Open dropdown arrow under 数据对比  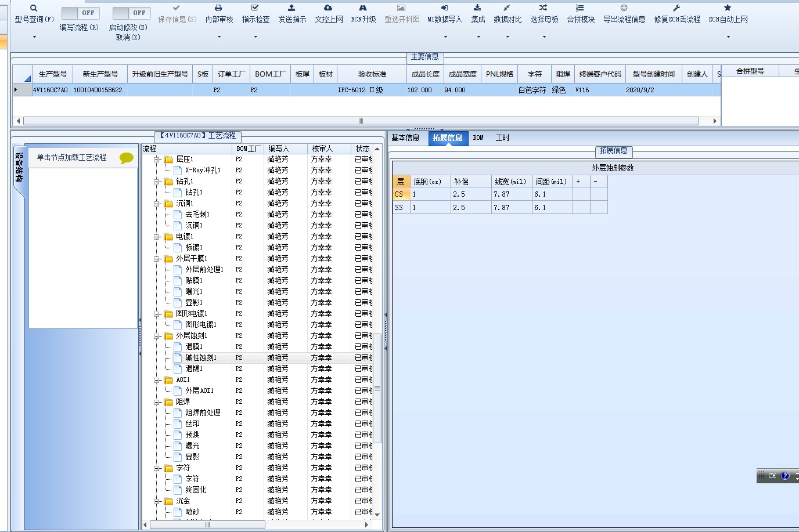(x=508, y=37)
